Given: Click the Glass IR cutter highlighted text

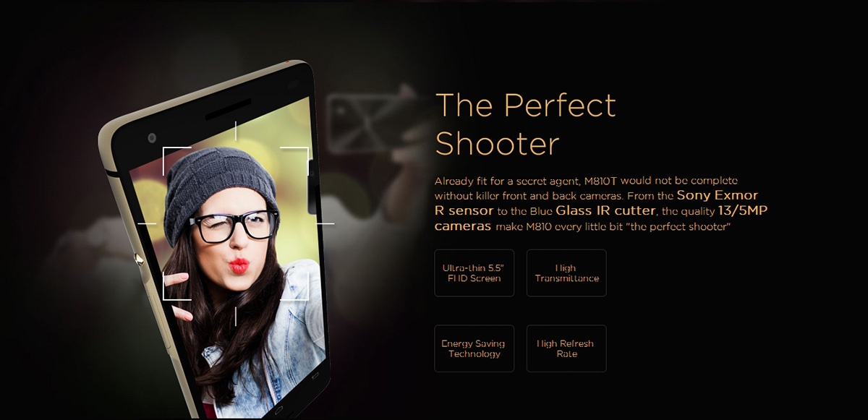Looking at the screenshot, I should pos(605,210).
